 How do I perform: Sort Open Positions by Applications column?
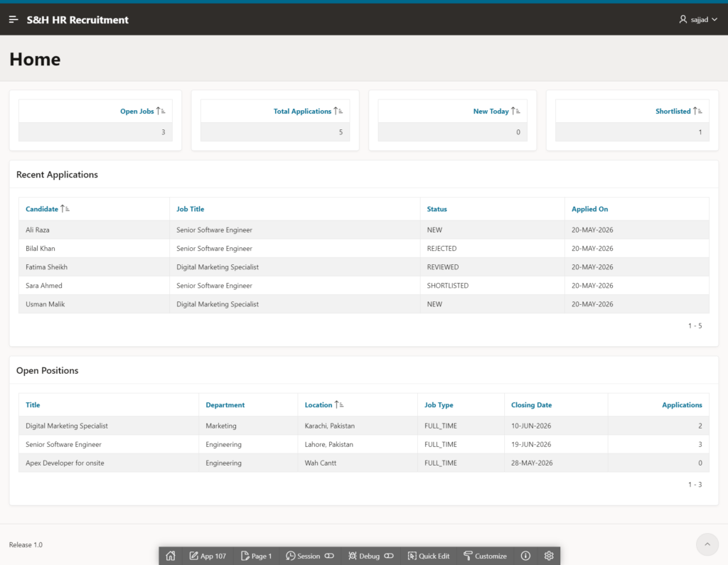pyautogui.click(x=682, y=405)
